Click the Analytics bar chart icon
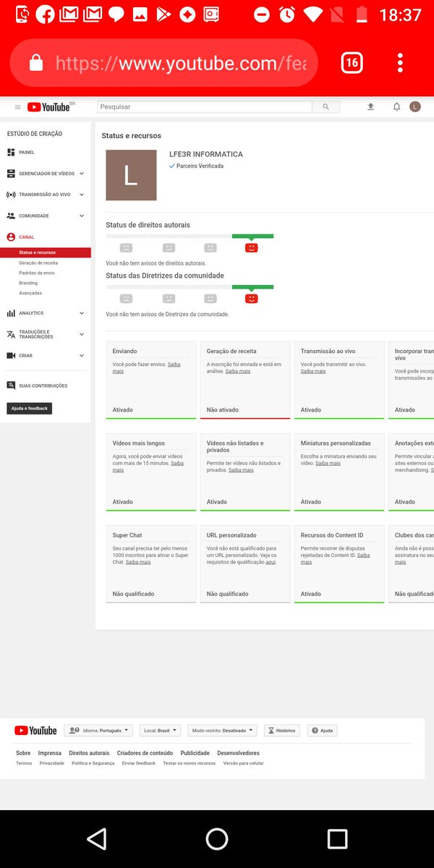Viewport: 434px width, 868px height. (x=11, y=313)
